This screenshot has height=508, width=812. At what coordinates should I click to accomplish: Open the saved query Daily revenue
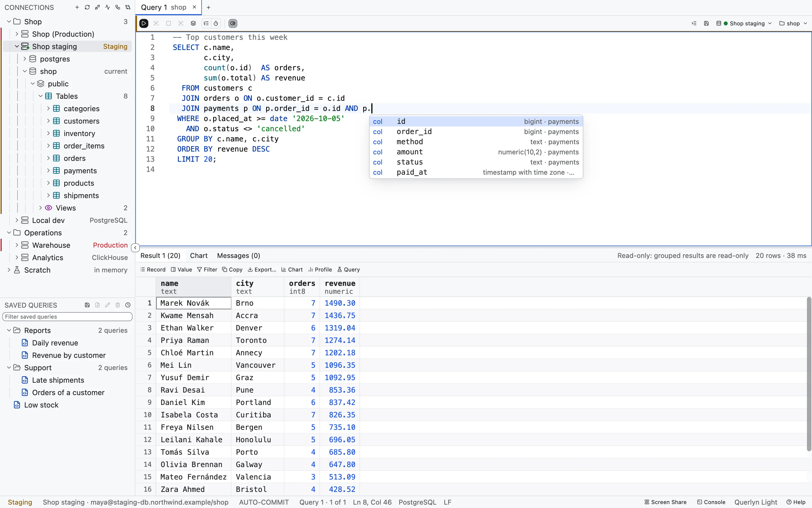point(55,343)
